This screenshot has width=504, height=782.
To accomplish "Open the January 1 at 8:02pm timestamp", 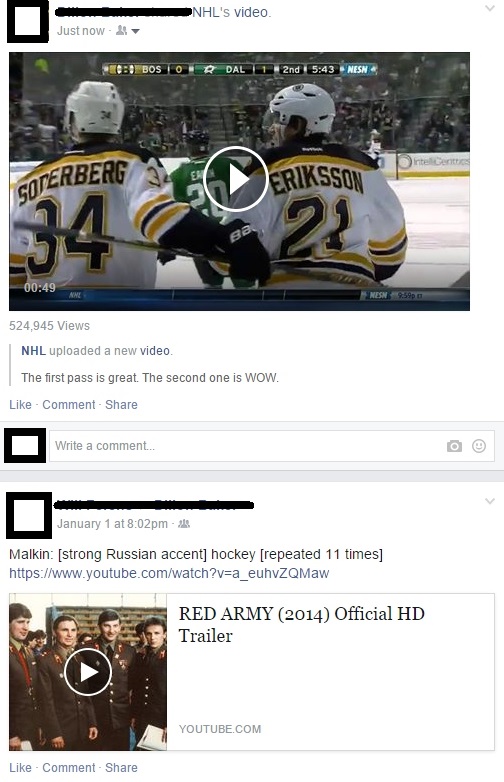I will (112, 524).
